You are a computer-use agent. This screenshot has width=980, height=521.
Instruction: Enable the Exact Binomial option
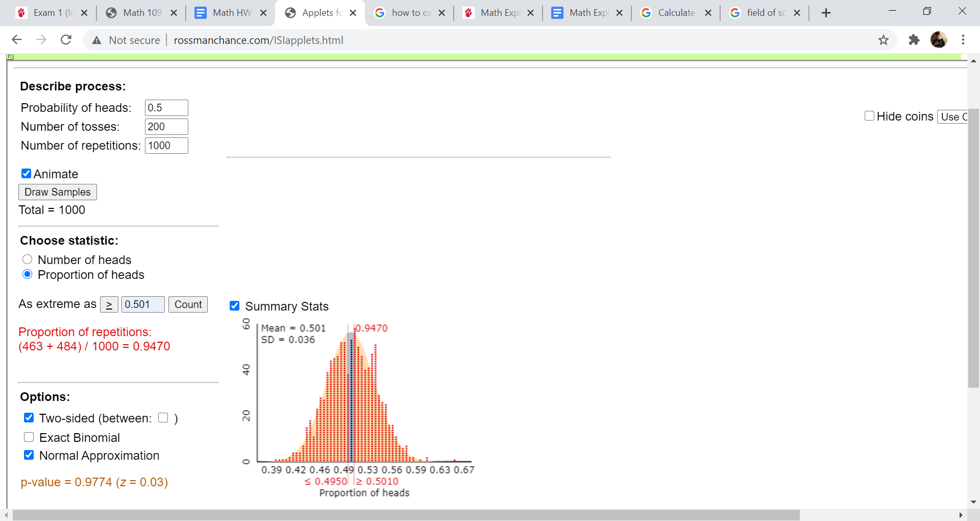(x=29, y=437)
